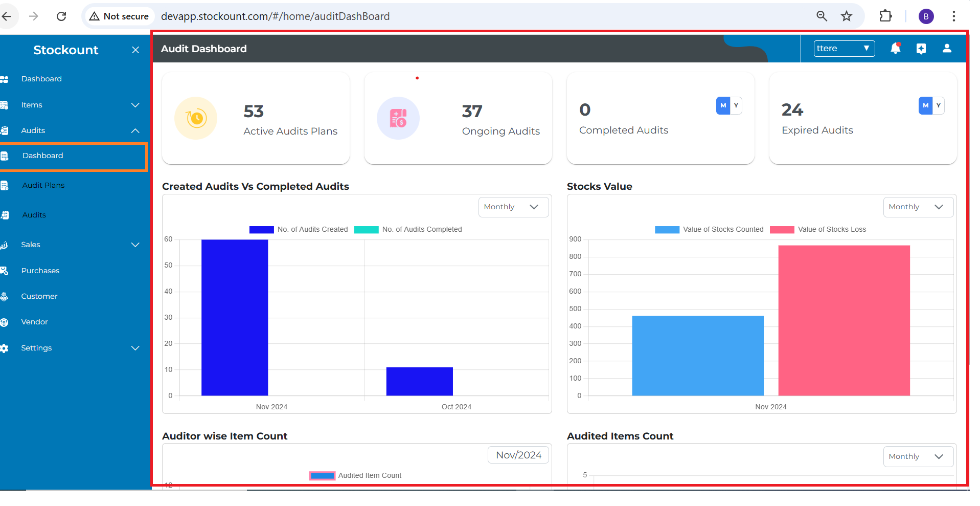Bookmark this page with star icon
The height and width of the screenshot is (506, 980).
click(x=847, y=16)
